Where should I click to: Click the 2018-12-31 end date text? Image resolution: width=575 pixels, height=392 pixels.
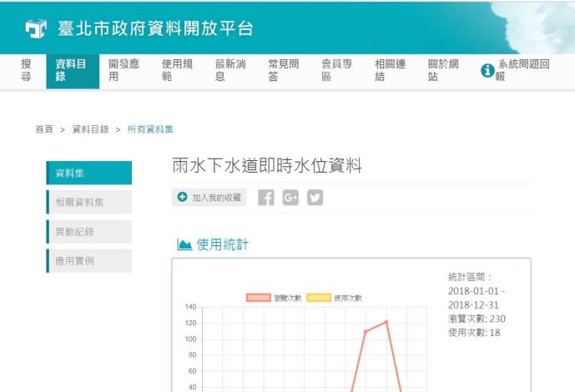click(473, 304)
